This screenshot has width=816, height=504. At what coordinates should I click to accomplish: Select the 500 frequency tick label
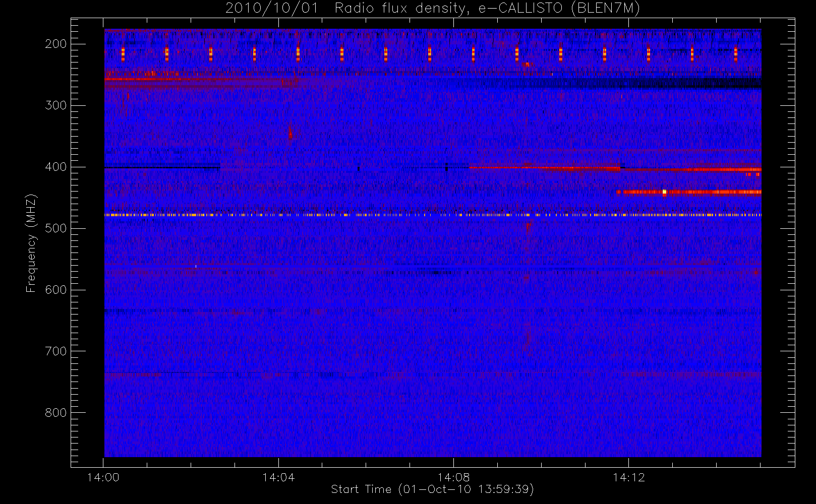(56, 228)
